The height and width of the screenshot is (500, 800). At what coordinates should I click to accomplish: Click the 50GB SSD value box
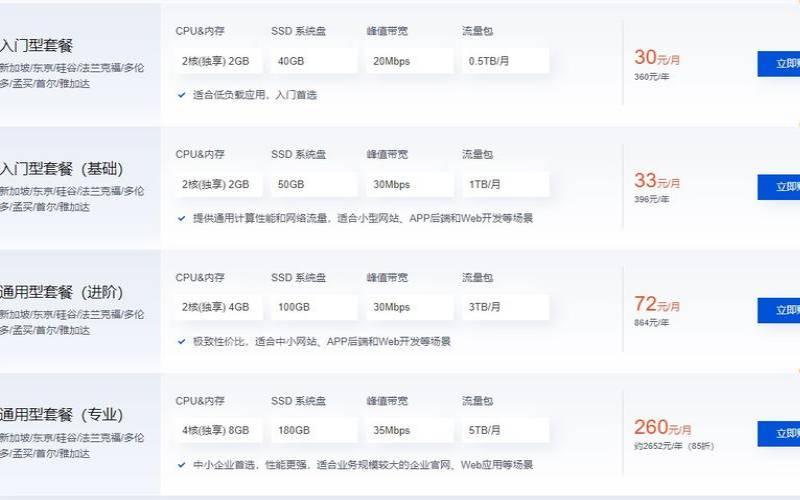tap(314, 185)
